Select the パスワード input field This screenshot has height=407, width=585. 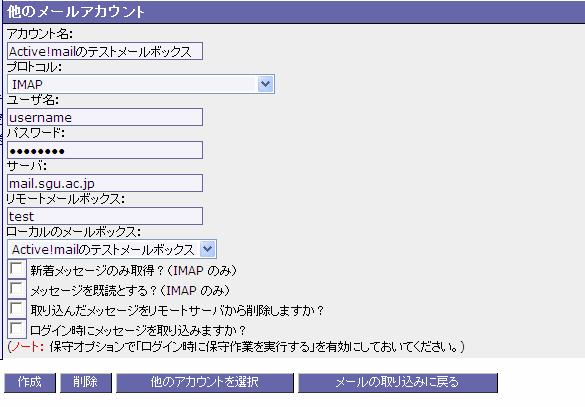pyautogui.click(x=105, y=150)
